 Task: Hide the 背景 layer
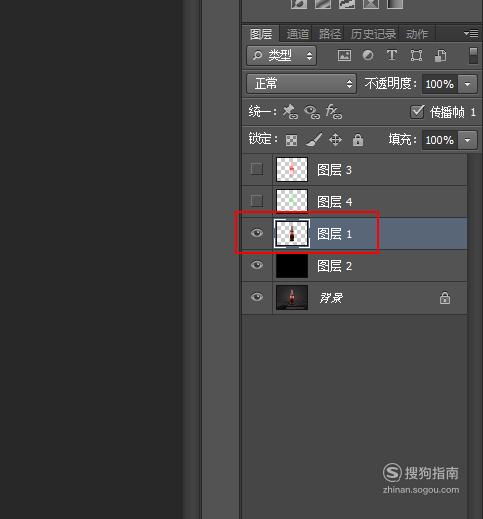click(257, 297)
